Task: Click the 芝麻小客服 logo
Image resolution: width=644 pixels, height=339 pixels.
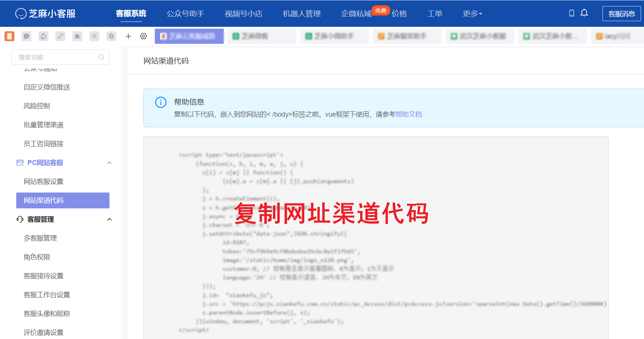Action: pyautogui.click(x=45, y=14)
